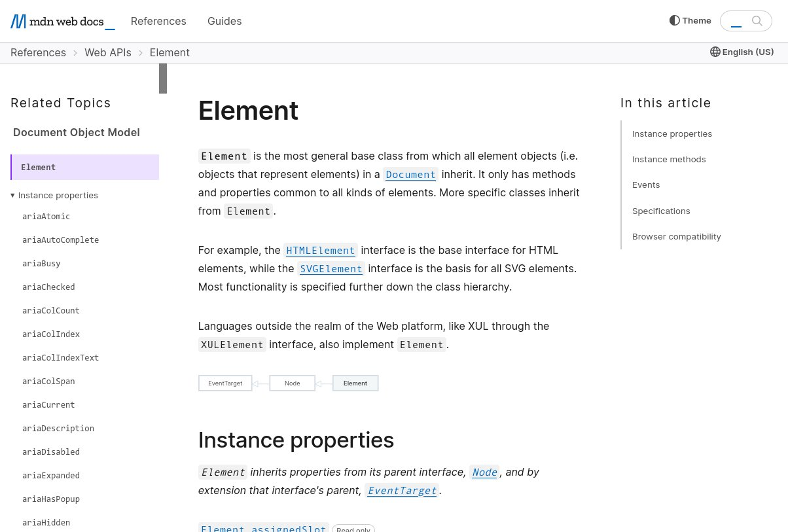The width and height of the screenshot is (788, 532).
Task: Collapse the Instance properties sidebar section
Action: click(x=54, y=195)
